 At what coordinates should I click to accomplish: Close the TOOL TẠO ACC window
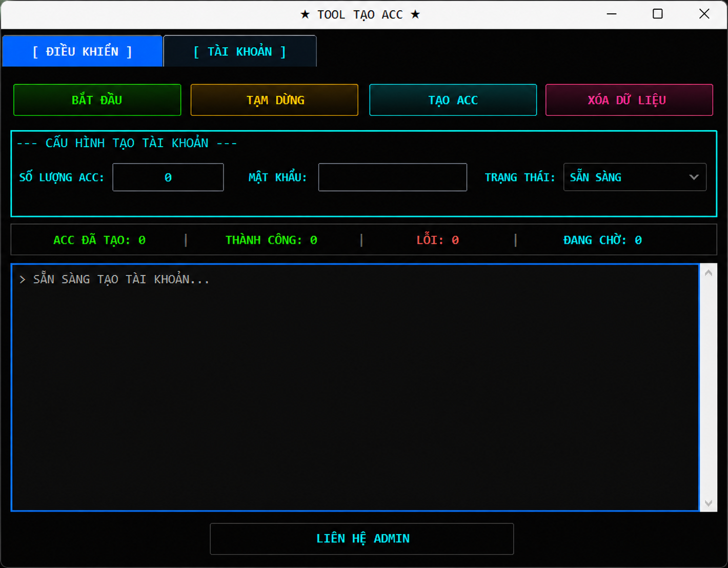pyautogui.click(x=704, y=14)
